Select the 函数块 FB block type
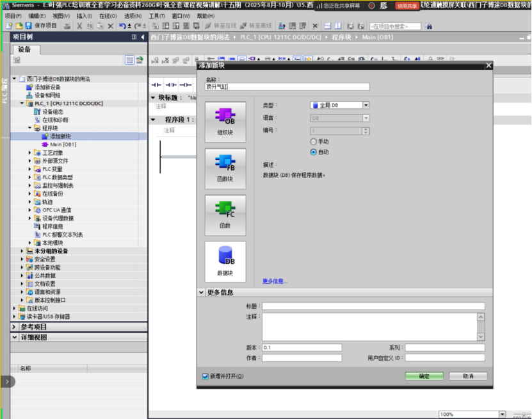Screen dimensions: 532x419 (225, 168)
